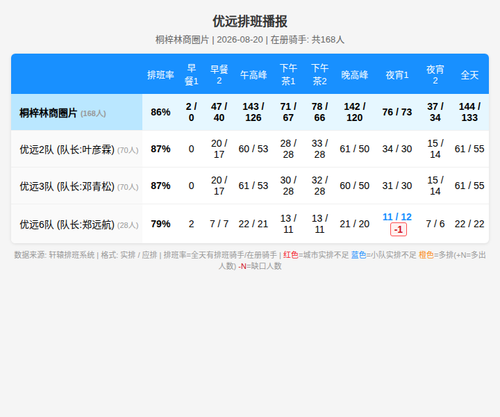Click the red -N legend label in footer
Viewport: 500px width, 417px height.
242,266
